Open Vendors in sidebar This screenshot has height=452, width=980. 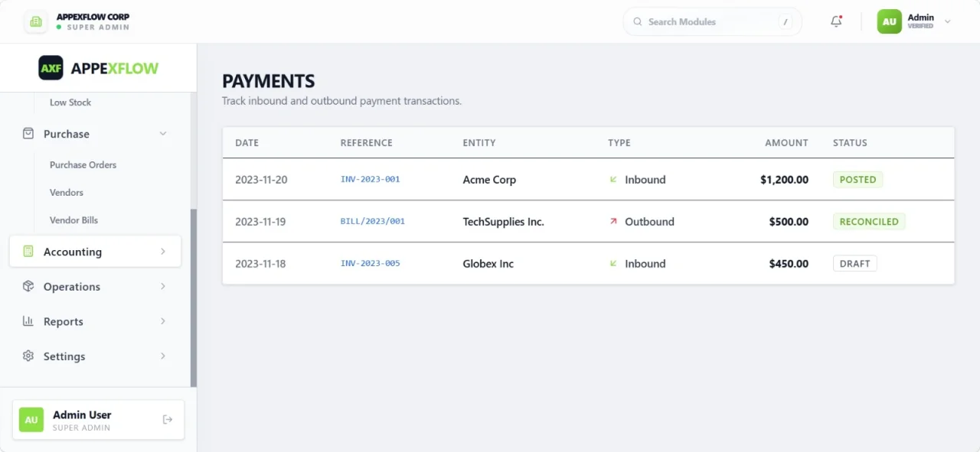tap(67, 192)
